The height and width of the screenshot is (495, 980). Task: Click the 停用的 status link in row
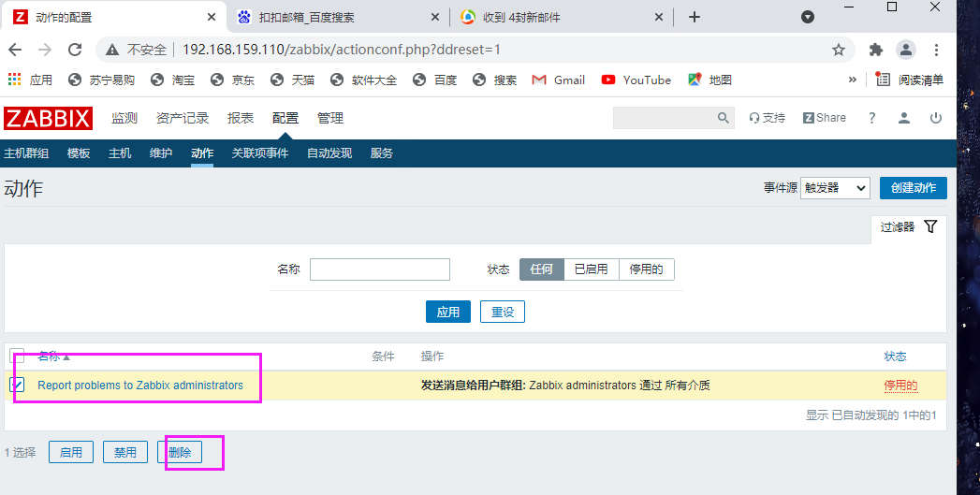900,386
